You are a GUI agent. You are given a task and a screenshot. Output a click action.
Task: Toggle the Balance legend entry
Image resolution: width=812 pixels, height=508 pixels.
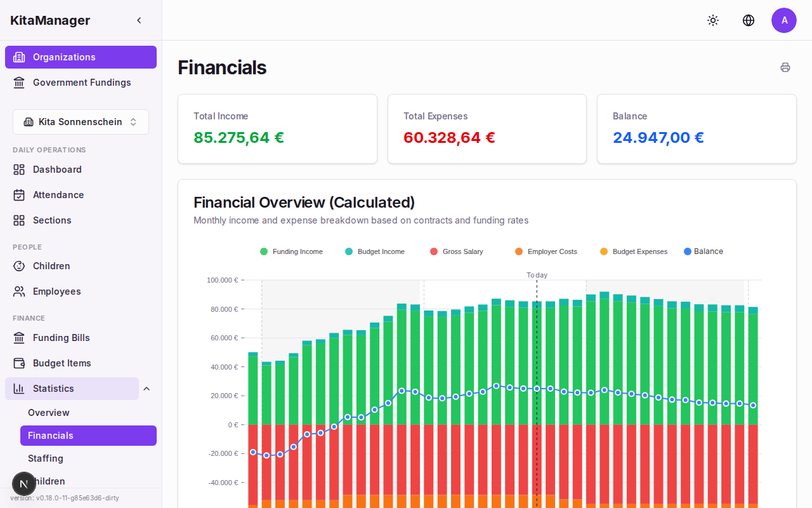click(x=703, y=251)
